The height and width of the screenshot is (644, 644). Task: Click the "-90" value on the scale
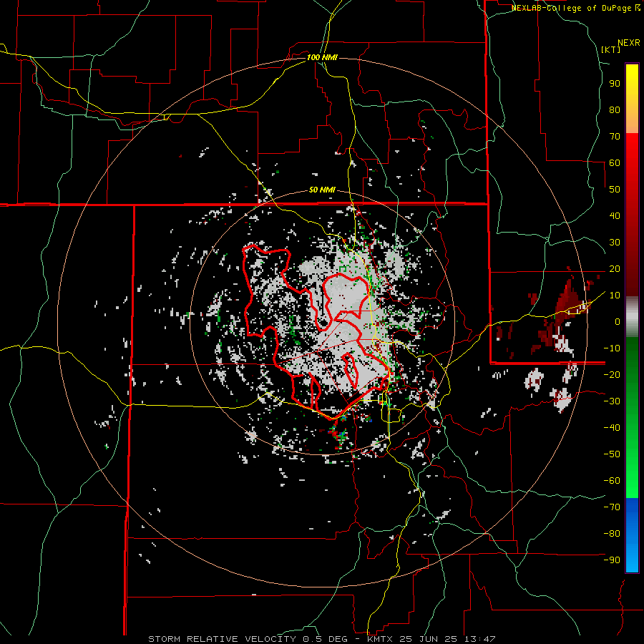tap(612, 560)
